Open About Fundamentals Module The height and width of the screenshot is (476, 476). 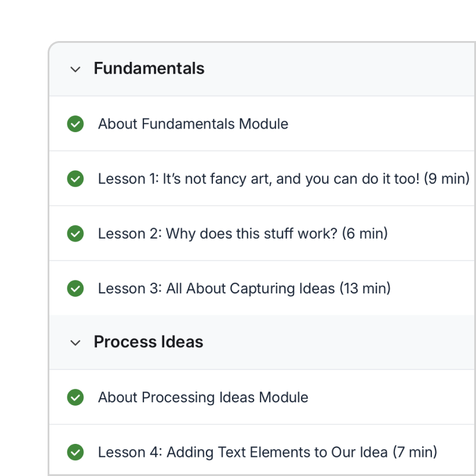(193, 124)
